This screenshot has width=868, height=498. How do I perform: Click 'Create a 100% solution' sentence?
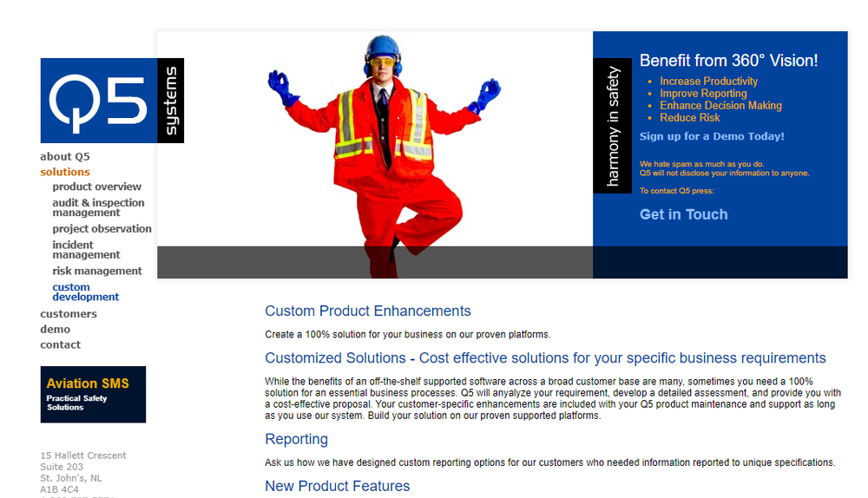coord(407,335)
